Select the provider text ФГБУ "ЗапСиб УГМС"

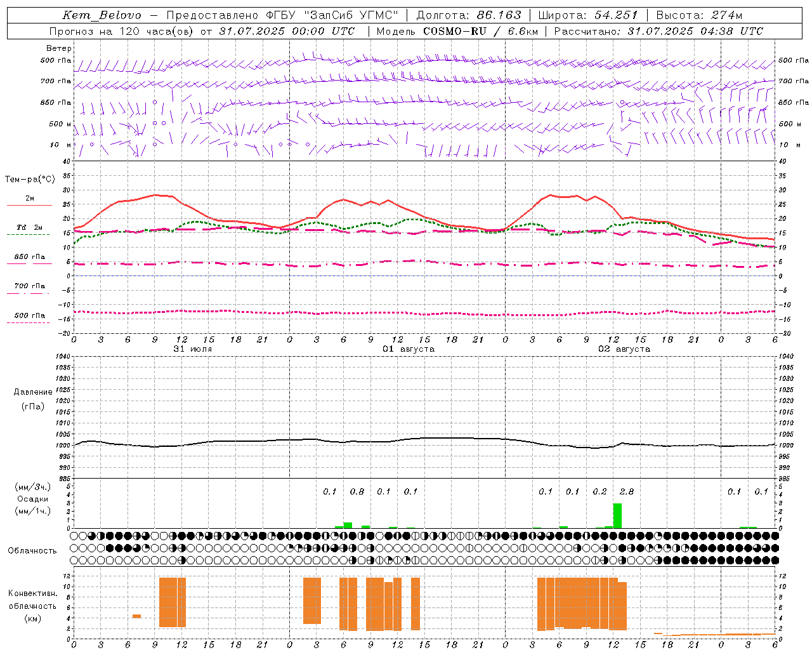click(332, 15)
